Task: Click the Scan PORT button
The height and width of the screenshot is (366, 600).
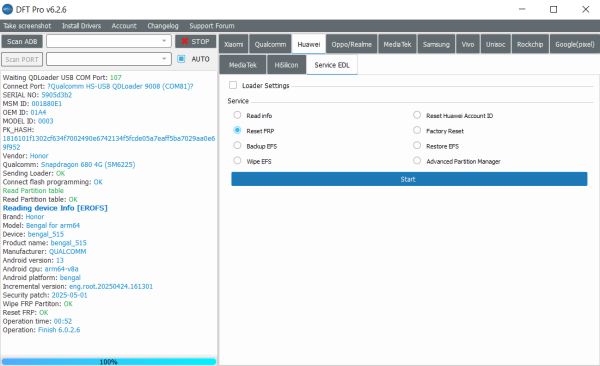Action: tap(22, 59)
